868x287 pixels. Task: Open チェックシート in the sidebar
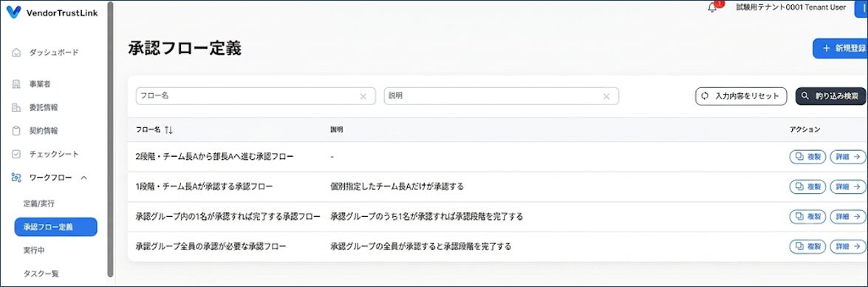pos(54,154)
